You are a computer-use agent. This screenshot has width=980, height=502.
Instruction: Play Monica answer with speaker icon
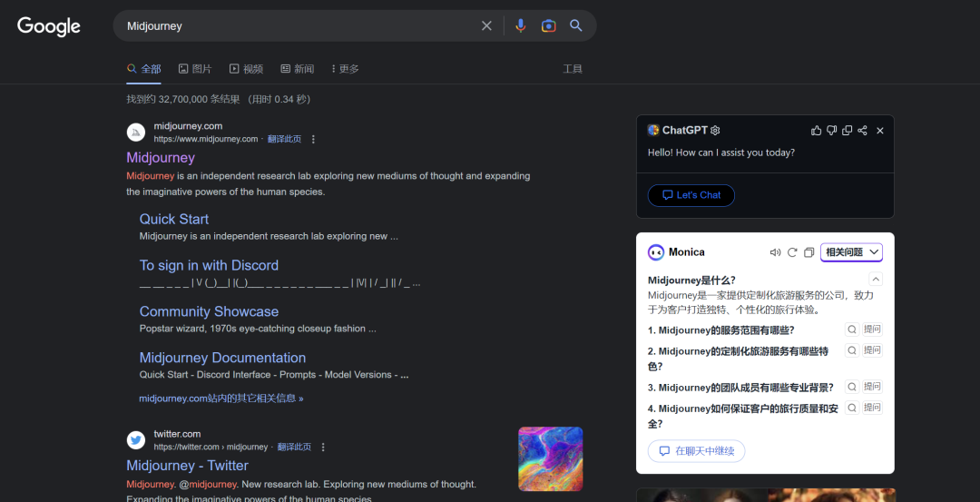click(775, 252)
